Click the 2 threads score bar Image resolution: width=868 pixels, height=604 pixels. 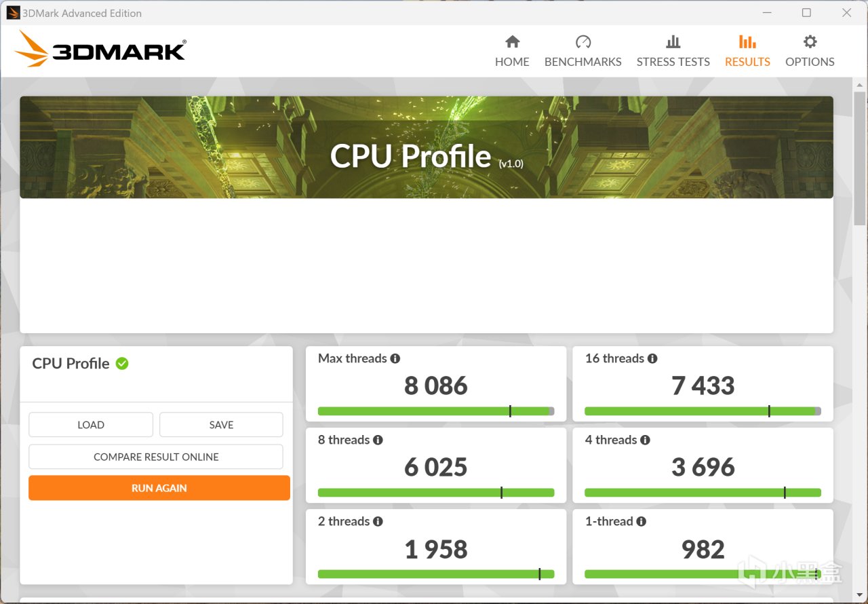tap(436, 574)
